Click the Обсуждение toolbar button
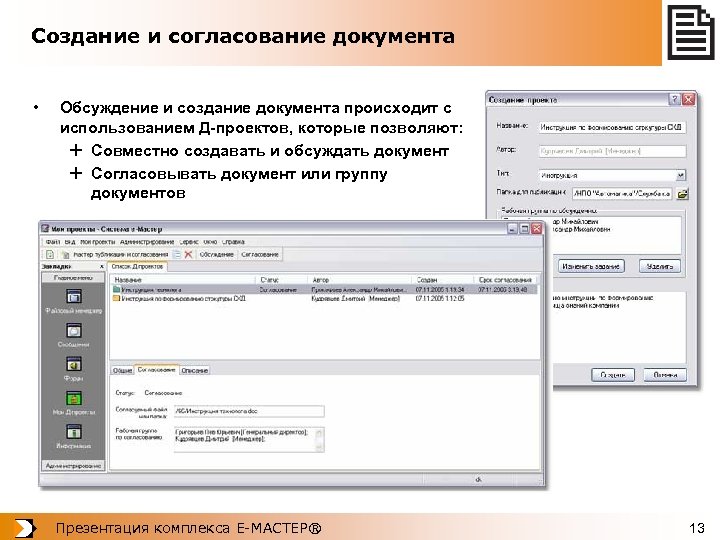The width and height of the screenshot is (720, 540). pos(216,254)
